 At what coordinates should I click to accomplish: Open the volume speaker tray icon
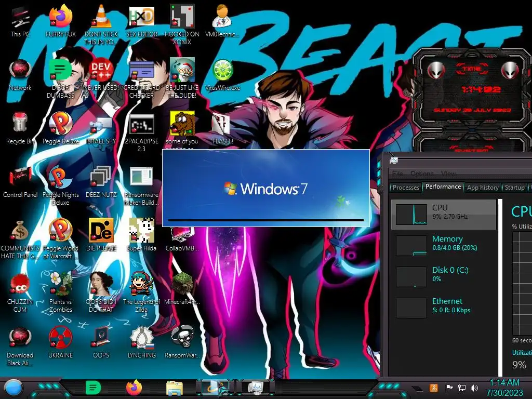474,388
